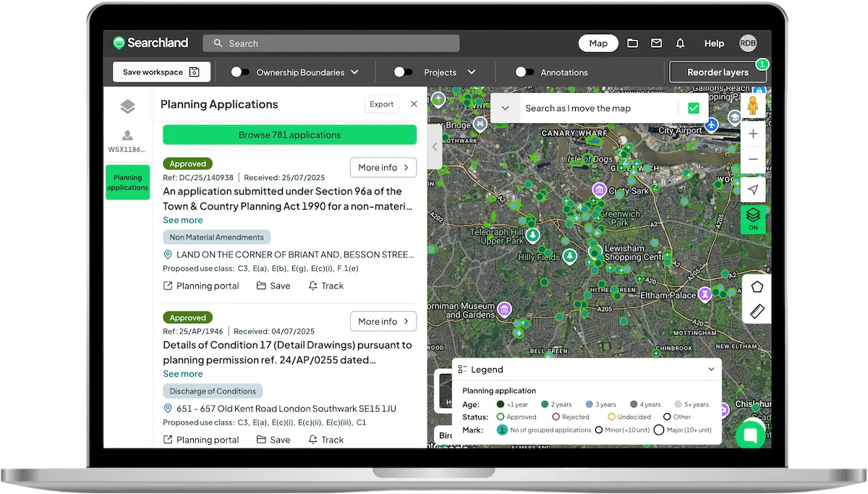Click the Cutty Sark museum marker

[x=599, y=190]
